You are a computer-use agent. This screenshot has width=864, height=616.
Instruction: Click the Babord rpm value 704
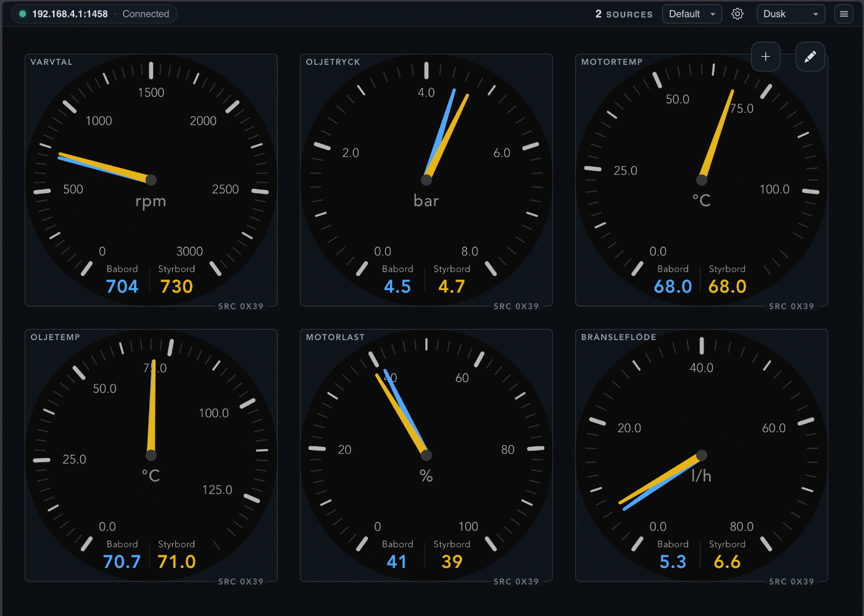coord(122,286)
